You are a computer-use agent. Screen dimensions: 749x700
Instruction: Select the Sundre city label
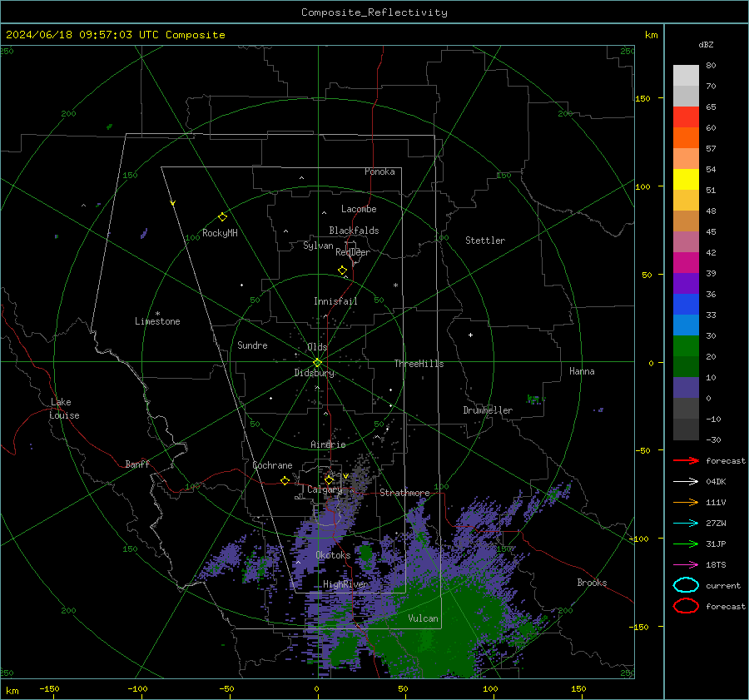[252, 345]
